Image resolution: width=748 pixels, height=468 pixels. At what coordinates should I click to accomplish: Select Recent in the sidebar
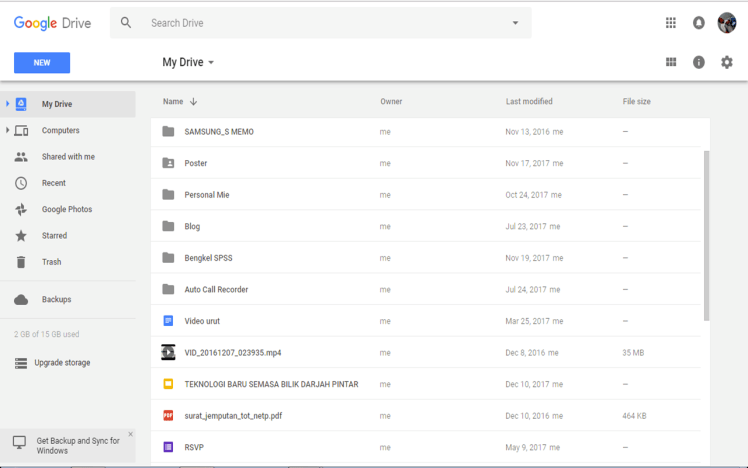tap(54, 183)
